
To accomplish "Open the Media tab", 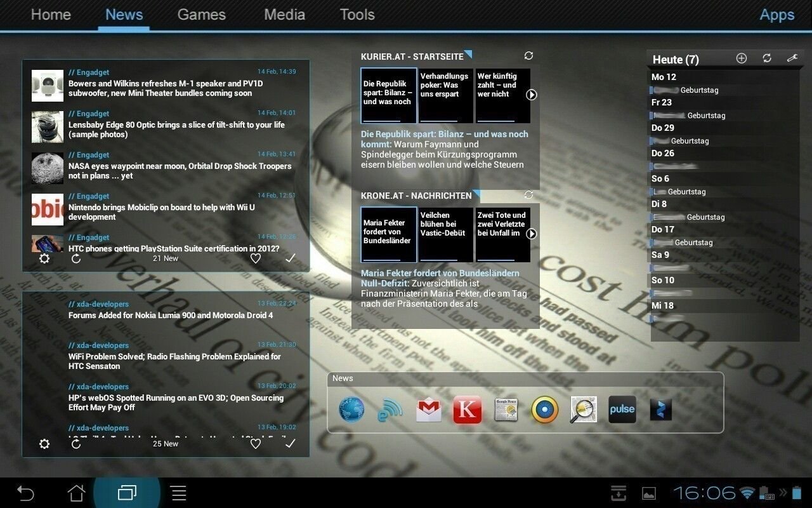I will pos(285,15).
